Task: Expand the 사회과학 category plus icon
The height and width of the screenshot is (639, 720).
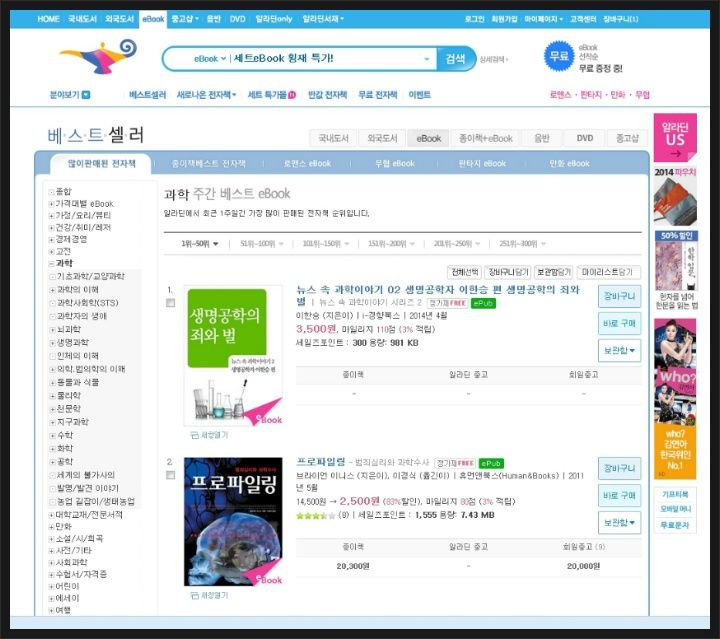Action: click(51, 562)
